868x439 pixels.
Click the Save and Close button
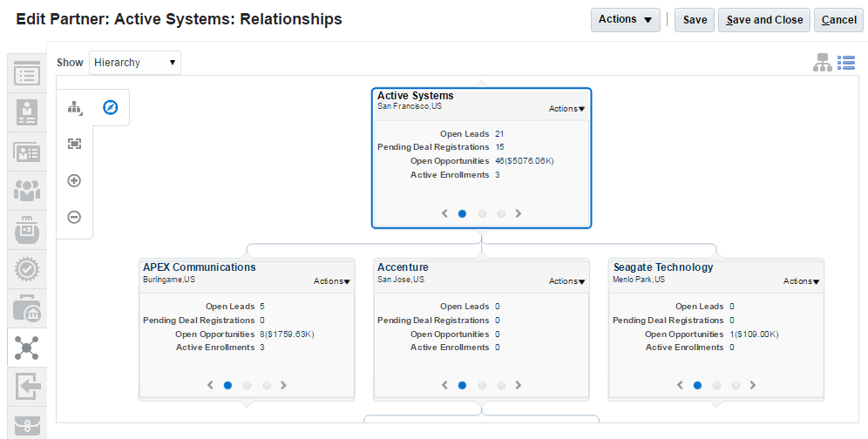764,20
